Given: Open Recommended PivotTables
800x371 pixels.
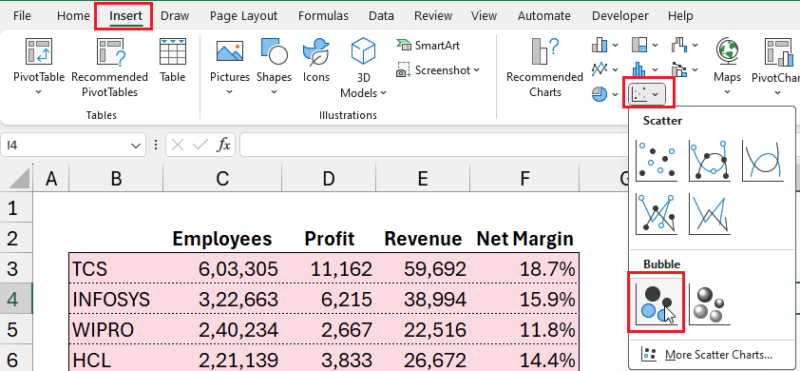Looking at the screenshot, I should click(x=110, y=66).
